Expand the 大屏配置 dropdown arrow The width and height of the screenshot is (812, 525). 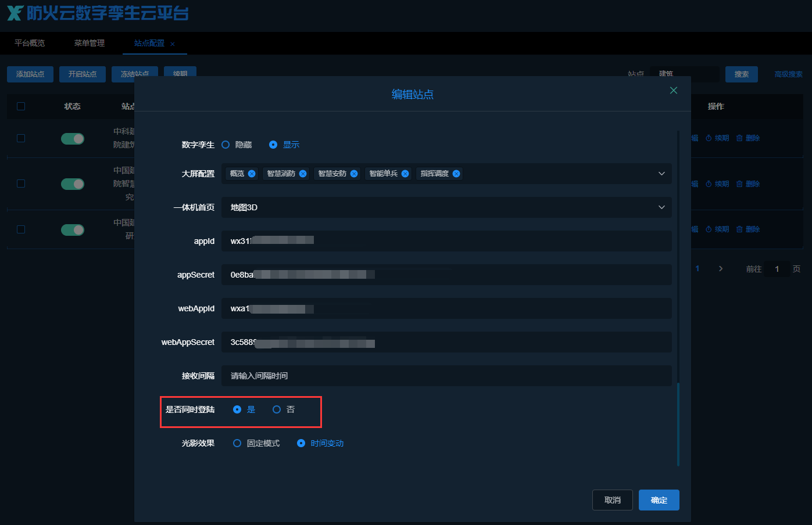(x=661, y=174)
